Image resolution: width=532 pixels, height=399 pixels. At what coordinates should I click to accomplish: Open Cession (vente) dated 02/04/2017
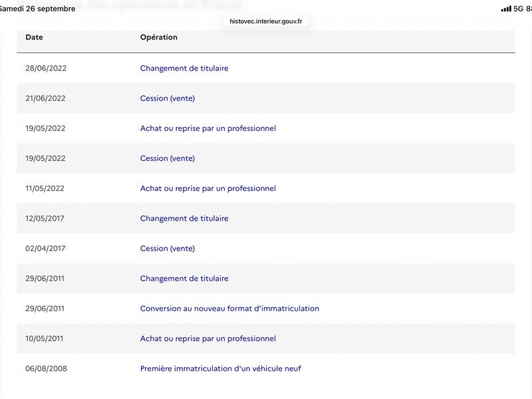tap(168, 248)
